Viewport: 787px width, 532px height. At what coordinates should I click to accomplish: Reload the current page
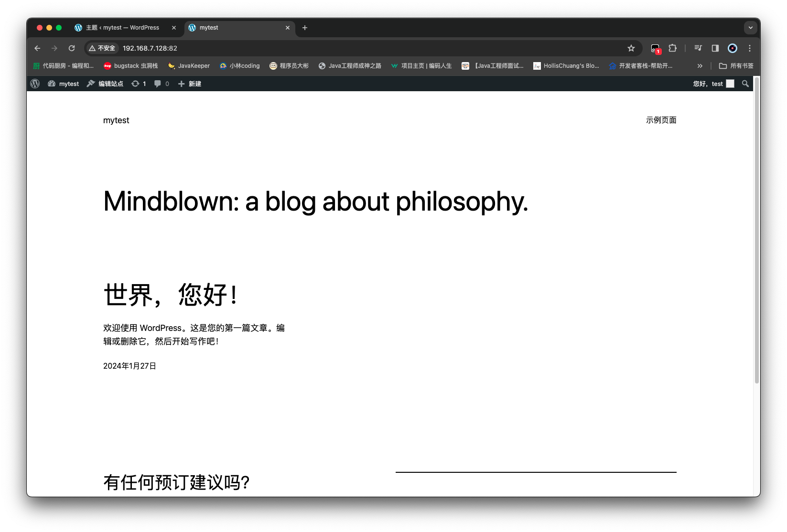pos(72,48)
